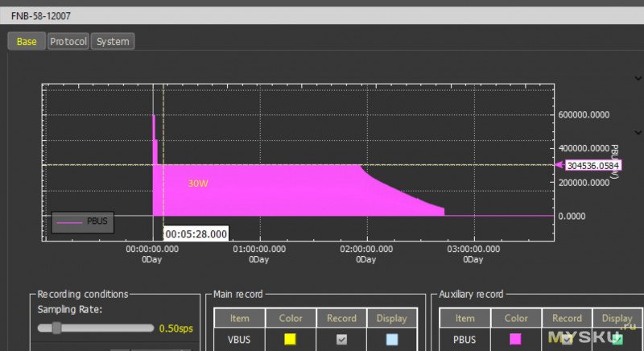Click the 30W annotation on the graph
Image resolution: width=644 pixels, height=351 pixels.
click(198, 183)
